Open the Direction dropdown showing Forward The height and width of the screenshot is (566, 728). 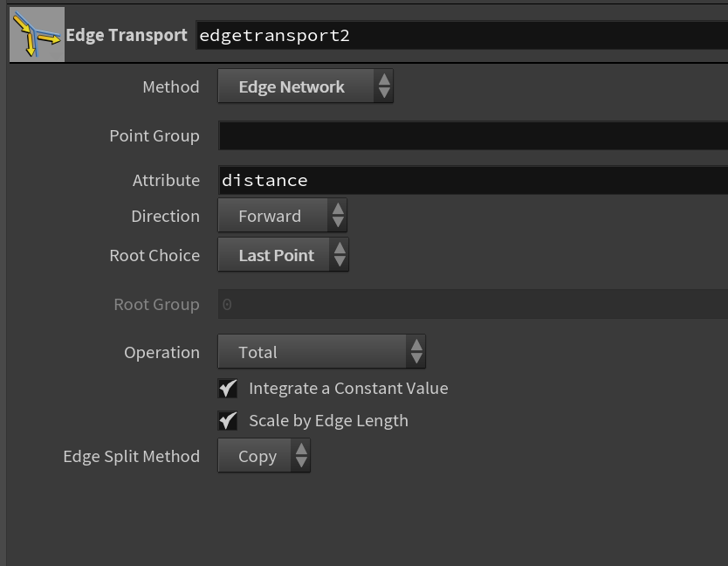pyautogui.click(x=282, y=215)
